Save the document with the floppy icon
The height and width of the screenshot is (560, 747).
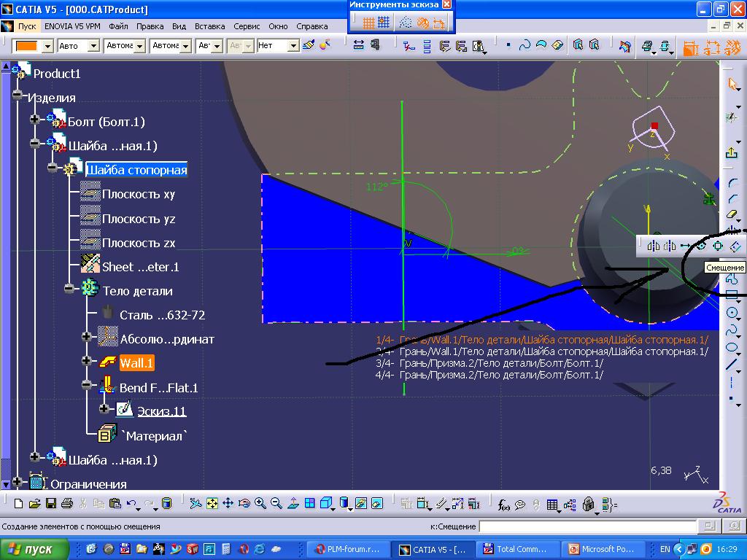tap(50, 503)
